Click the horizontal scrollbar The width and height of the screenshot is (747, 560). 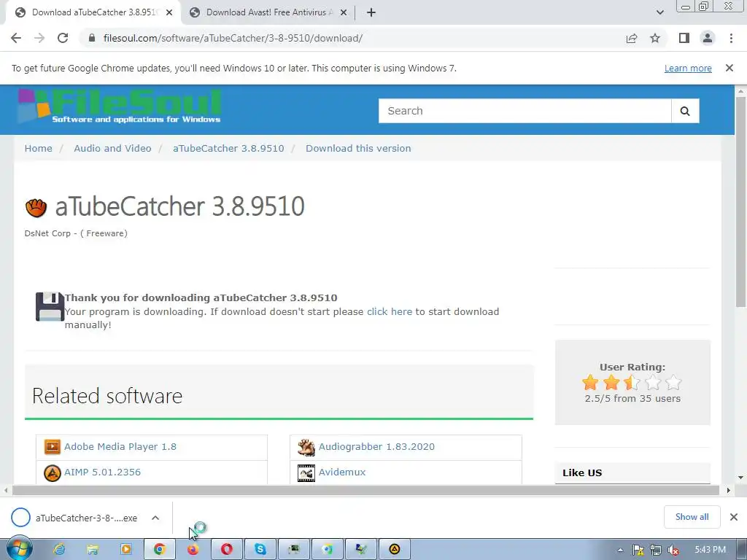366,490
